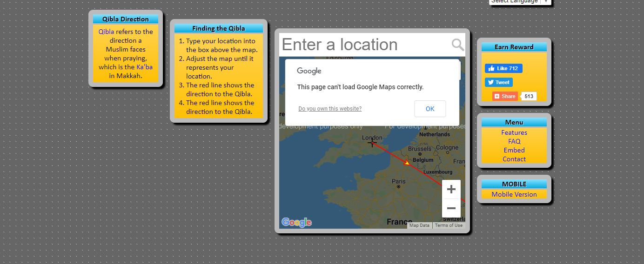Dismiss the Google Maps error with OK

[430, 109]
